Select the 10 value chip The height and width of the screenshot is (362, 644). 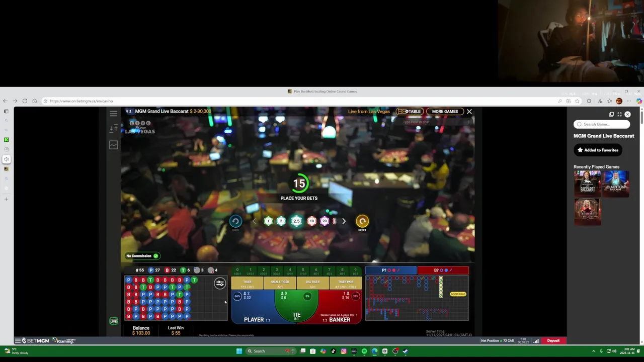click(311, 221)
